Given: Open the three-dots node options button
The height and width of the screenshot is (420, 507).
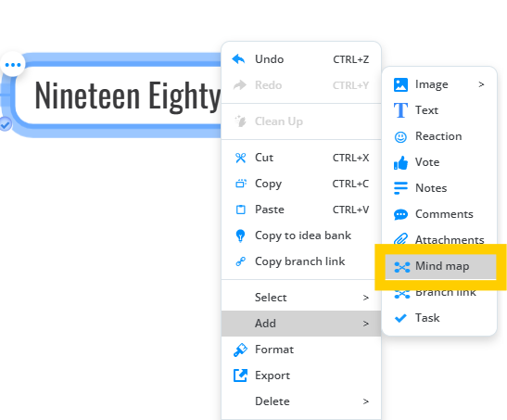Looking at the screenshot, I should [13, 65].
